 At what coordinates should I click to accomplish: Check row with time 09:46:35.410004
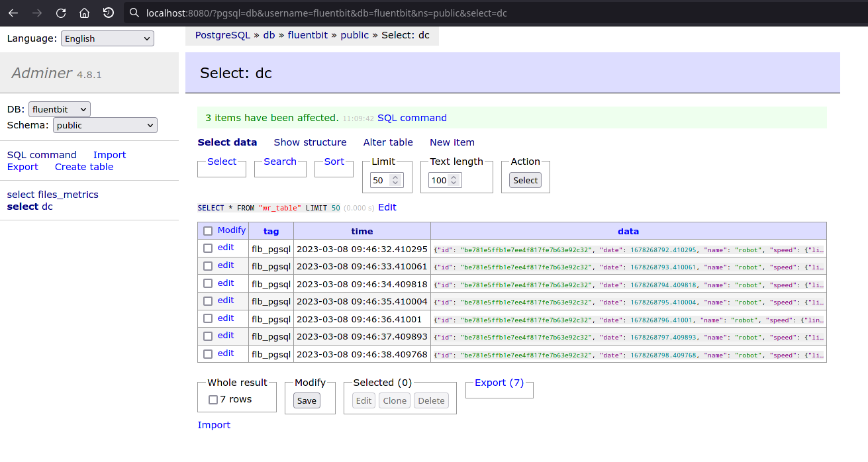[208, 301]
